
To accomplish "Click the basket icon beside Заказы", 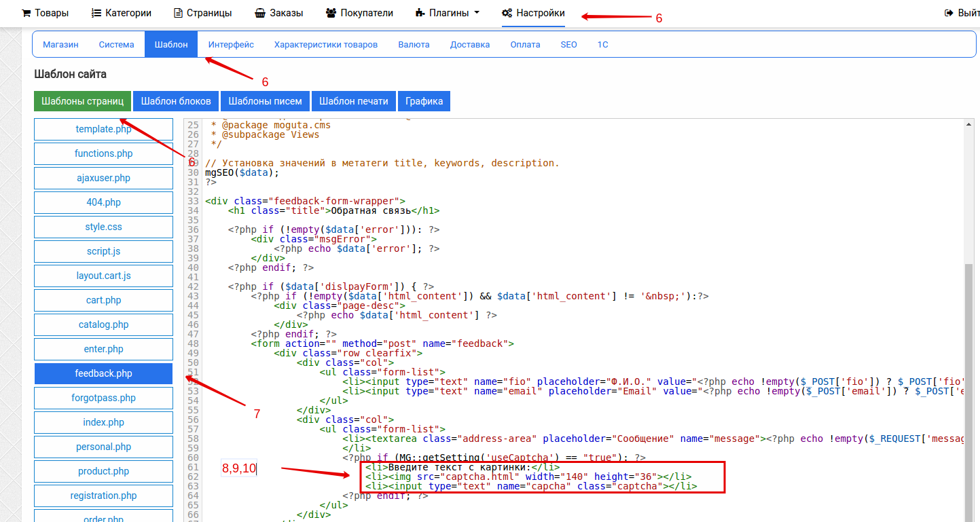I will point(260,13).
